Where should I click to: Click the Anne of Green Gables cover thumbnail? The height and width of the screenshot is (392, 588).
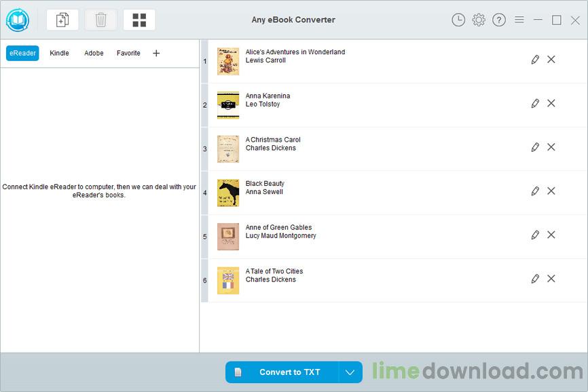pyautogui.click(x=228, y=237)
